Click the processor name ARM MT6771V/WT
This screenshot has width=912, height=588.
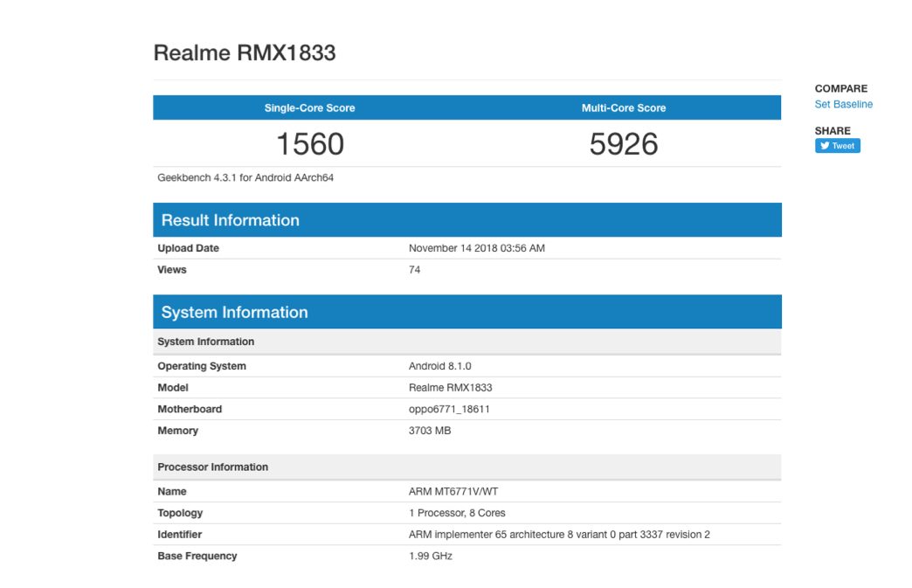coord(452,492)
